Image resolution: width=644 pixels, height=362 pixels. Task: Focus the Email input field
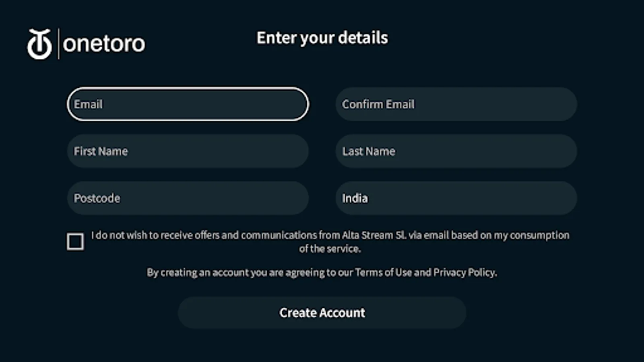tap(188, 104)
